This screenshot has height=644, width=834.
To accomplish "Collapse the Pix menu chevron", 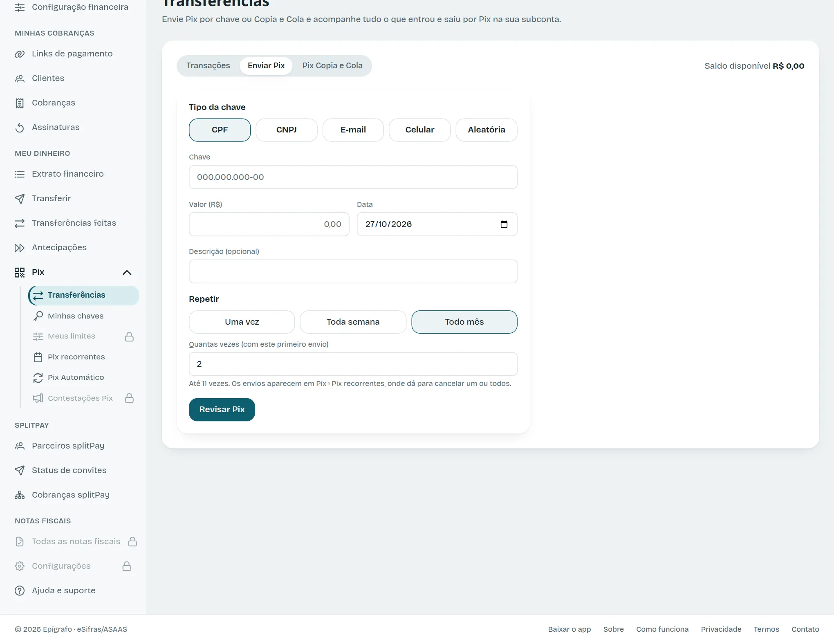I will (x=127, y=273).
